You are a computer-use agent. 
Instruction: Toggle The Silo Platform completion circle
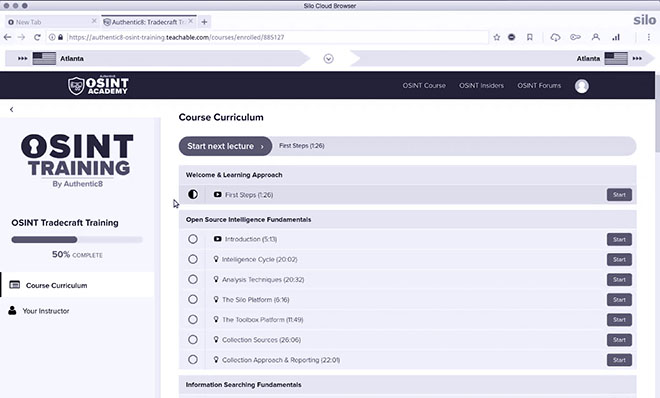point(193,299)
